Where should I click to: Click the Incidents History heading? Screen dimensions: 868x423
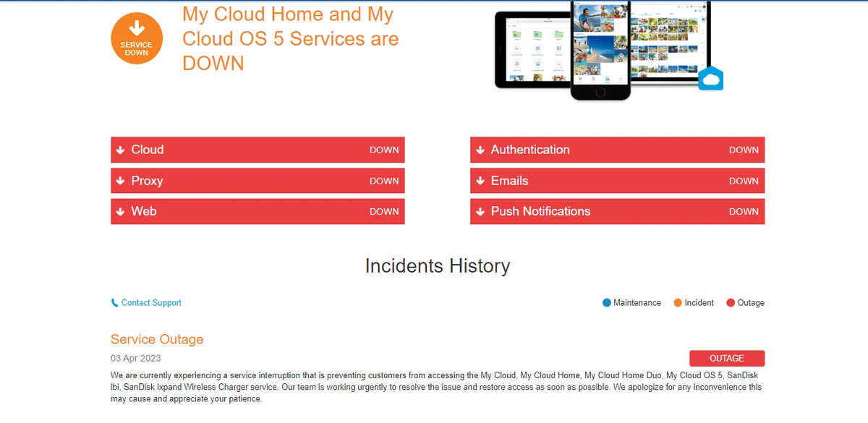coord(437,266)
